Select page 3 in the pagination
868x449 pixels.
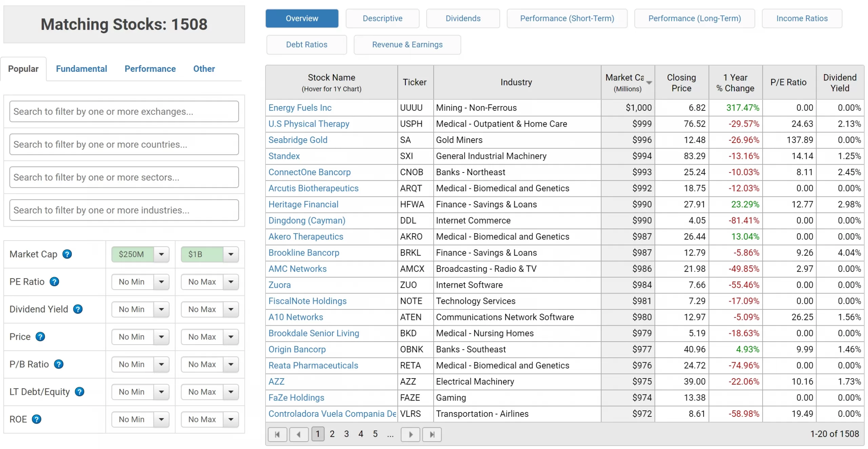point(346,434)
